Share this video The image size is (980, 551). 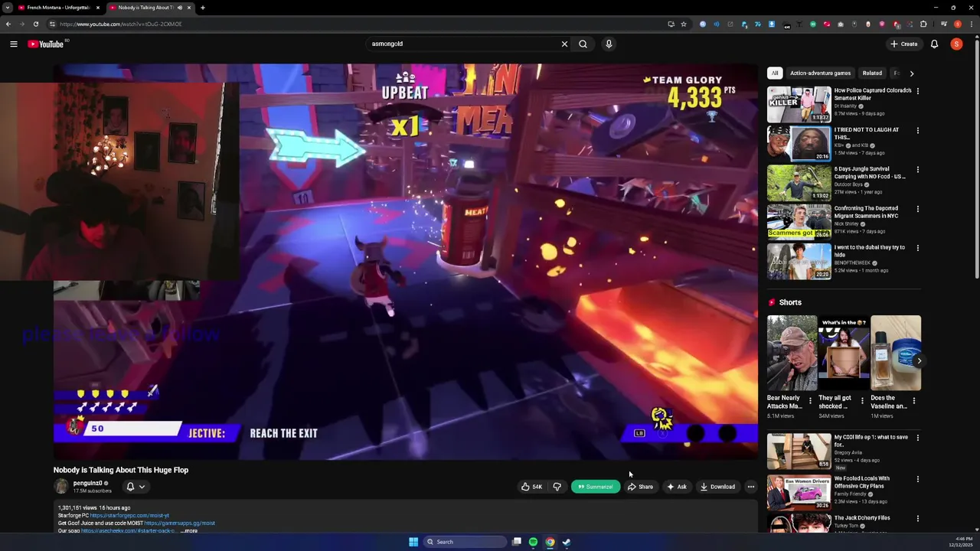click(x=640, y=487)
